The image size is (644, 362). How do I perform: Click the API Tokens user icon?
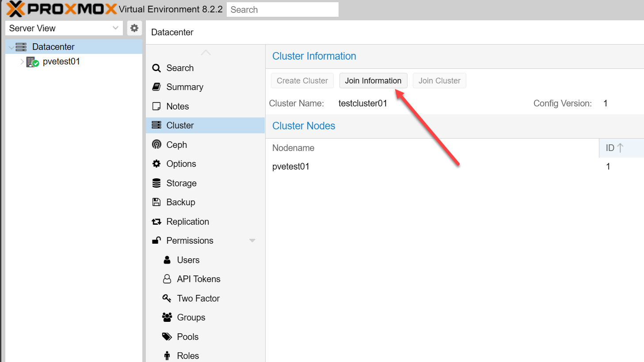(167, 279)
